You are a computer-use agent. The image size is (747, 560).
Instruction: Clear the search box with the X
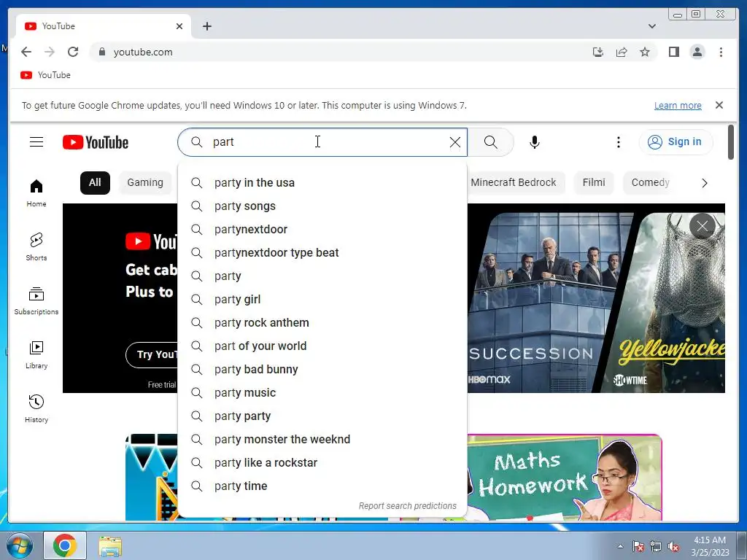pos(455,142)
